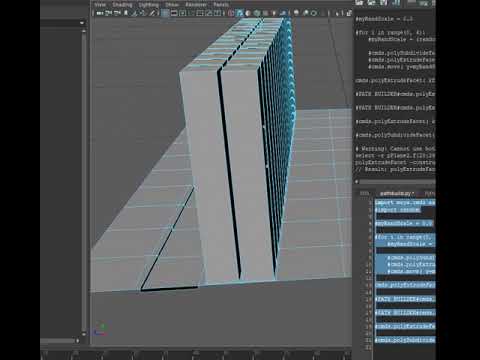This screenshot has height=360, width=480.
Task: Open the extrude.py script tab
Action: point(397,193)
